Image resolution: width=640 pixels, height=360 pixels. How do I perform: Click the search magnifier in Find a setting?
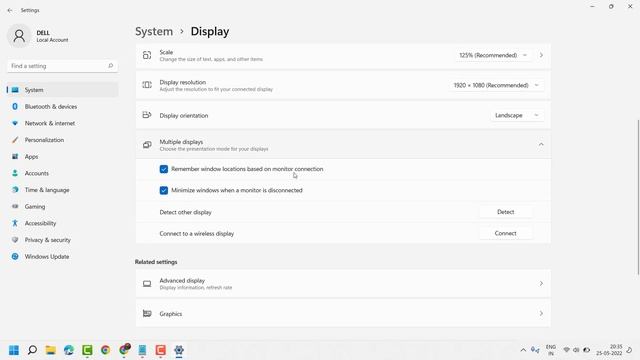pyautogui.click(x=110, y=66)
